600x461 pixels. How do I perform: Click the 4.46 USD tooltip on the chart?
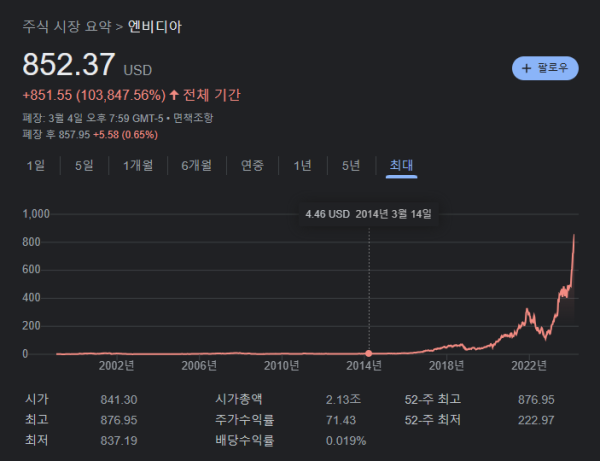[x=368, y=214]
